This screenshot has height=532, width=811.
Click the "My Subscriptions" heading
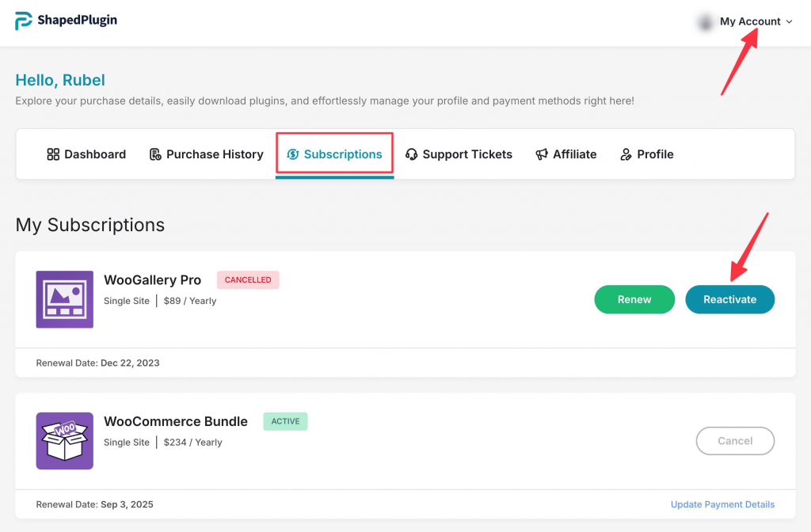(x=90, y=225)
